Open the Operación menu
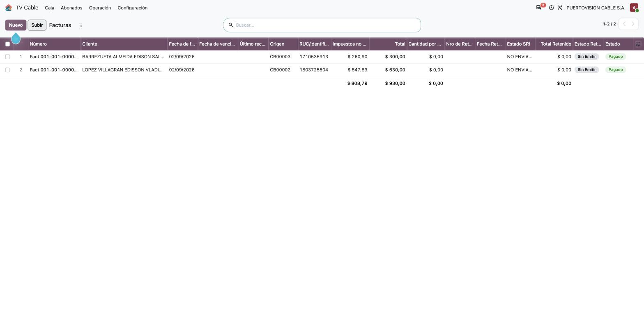Image resolution: width=644 pixels, height=316 pixels. click(100, 8)
